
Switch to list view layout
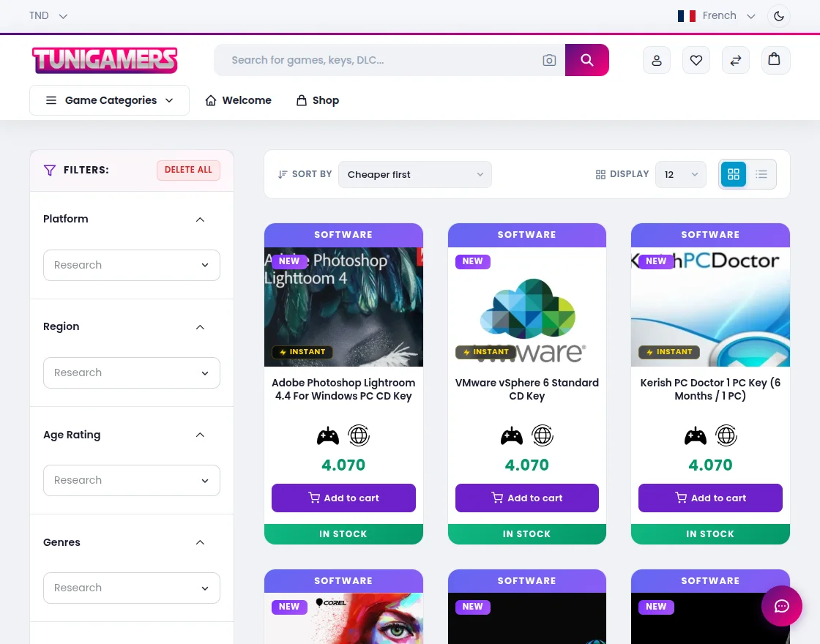click(x=761, y=174)
